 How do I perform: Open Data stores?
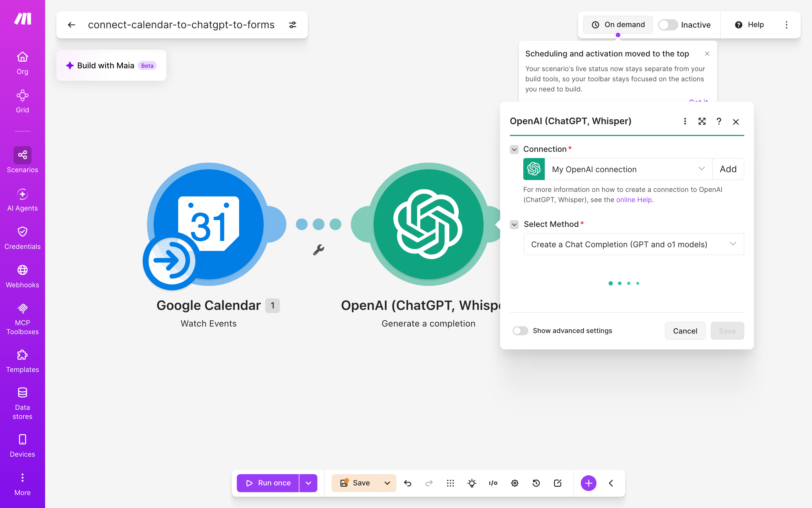tap(23, 403)
